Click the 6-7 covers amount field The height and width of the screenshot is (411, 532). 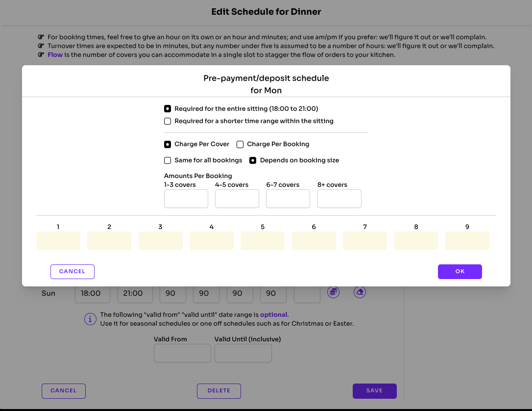[x=288, y=199]
